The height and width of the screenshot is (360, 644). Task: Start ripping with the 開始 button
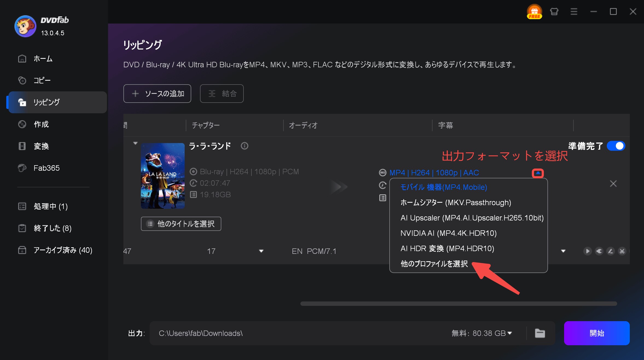point(597,333)
